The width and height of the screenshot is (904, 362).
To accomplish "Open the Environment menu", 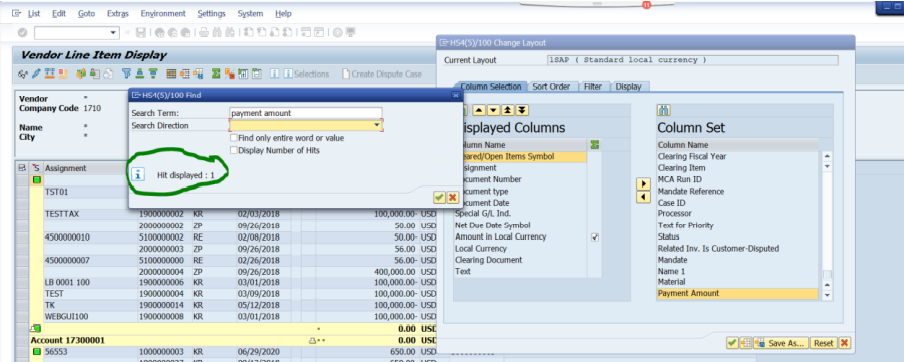I will [x=163, y=13].
